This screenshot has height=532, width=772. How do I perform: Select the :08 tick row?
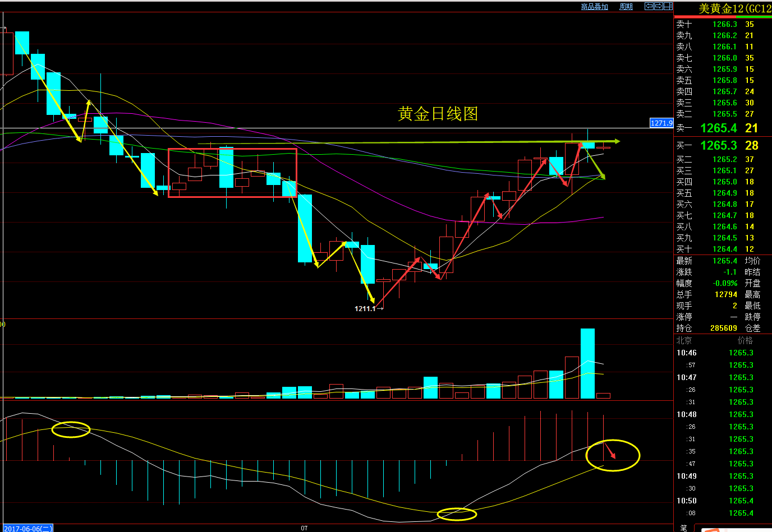pyautogui.click(x=723, y=513)
